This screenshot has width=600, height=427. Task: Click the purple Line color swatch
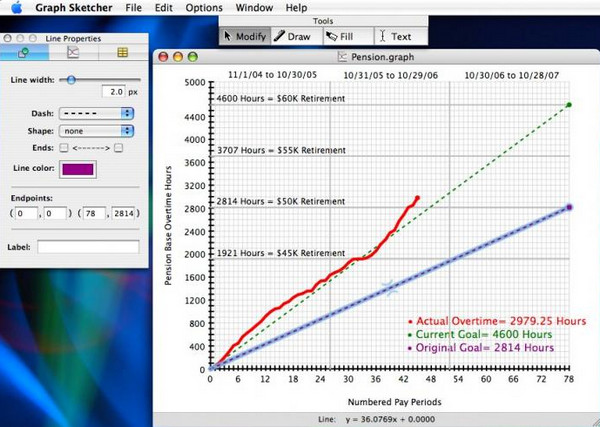tap(78, 169)
